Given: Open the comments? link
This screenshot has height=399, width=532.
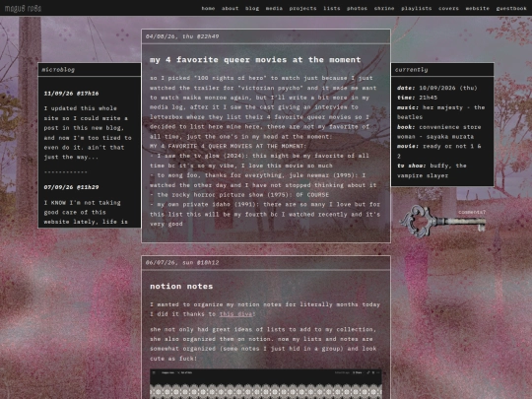Looking at the screenshot, I should tap(472, 212).
